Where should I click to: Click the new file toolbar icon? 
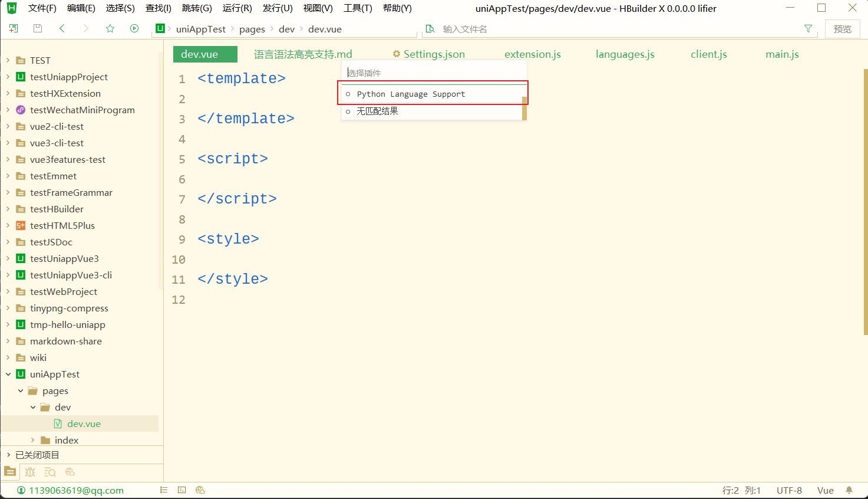(14, 28)
